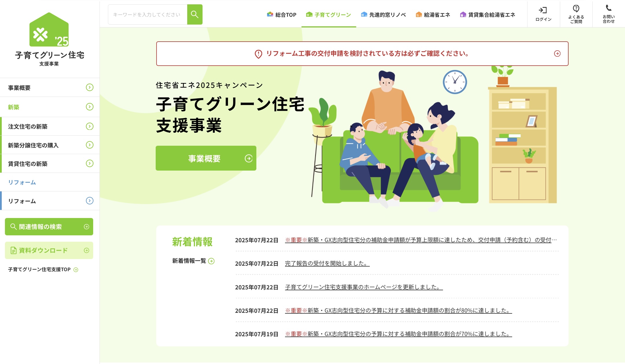
Task: Click the blue リフォーム section heading text
Action: point(22,182)
